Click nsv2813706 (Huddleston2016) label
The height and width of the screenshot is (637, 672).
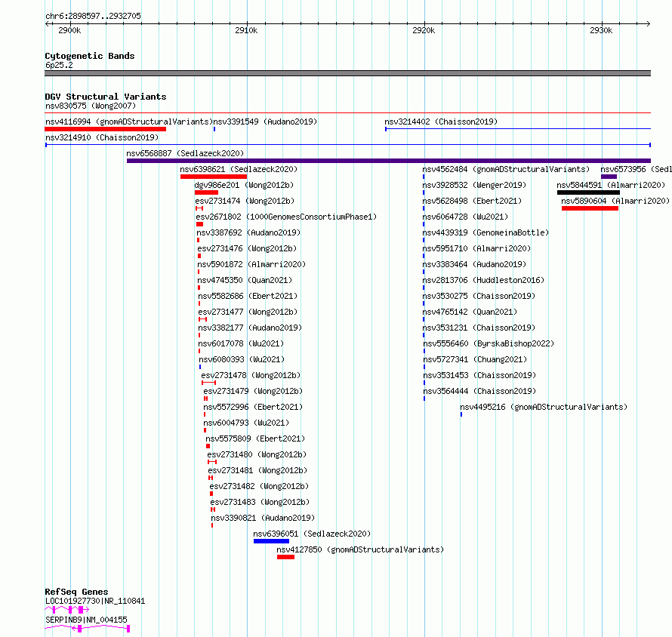click(483, 280)
